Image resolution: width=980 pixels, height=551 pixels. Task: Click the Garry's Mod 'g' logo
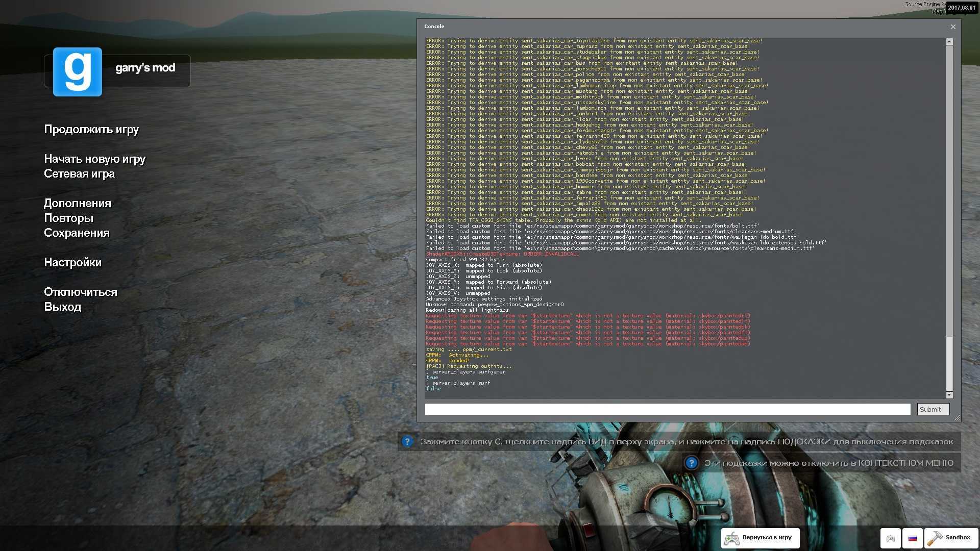pyautogui.click(x=78, y=72)
